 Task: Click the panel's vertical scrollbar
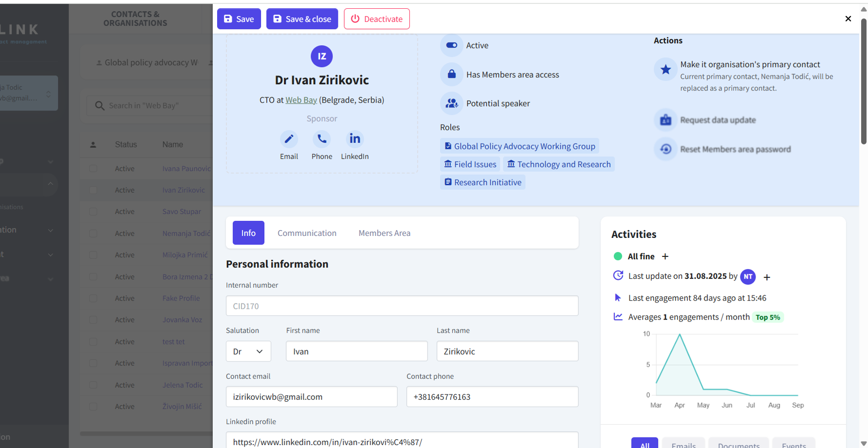coord(864,81)
